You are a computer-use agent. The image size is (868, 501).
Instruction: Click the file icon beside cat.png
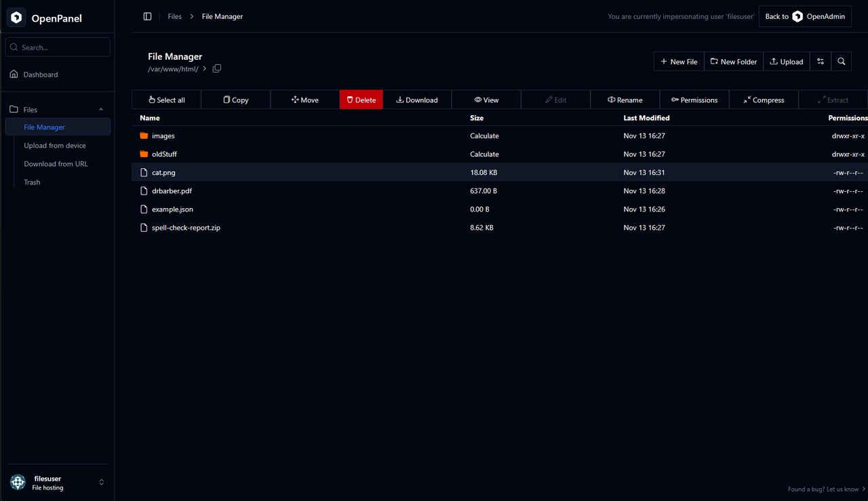tap(143, 172)
